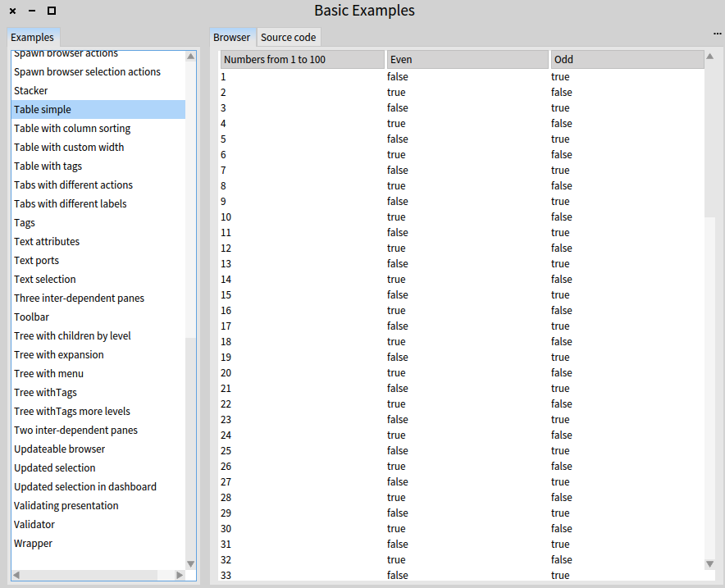Select the Browser tab

tap(232, 37)
